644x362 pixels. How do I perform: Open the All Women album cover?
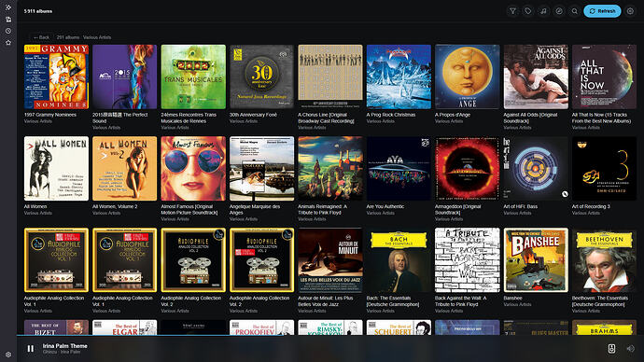(56, 168)
